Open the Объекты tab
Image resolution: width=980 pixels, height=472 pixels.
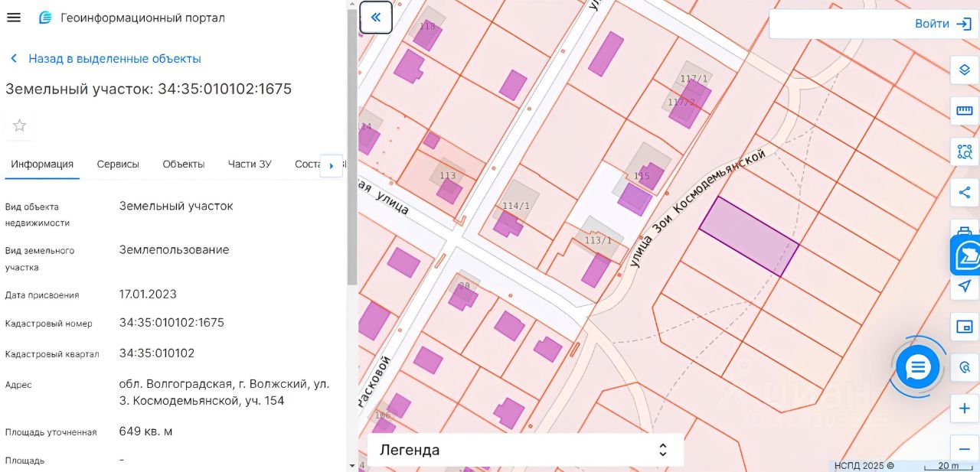[x=184, y=164]
